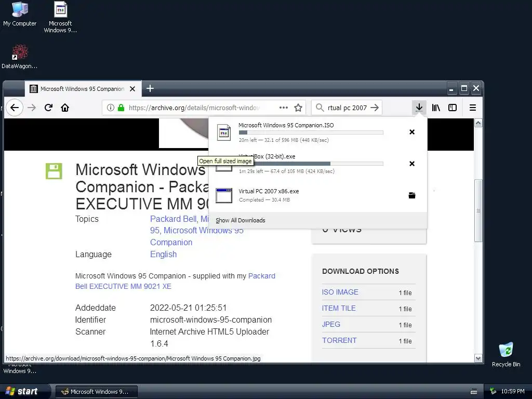Close the Microsoft Windows 95 Companion tab
Viewport: 532px width, 399px height.
pyautogui.click(x=132, y=89)
